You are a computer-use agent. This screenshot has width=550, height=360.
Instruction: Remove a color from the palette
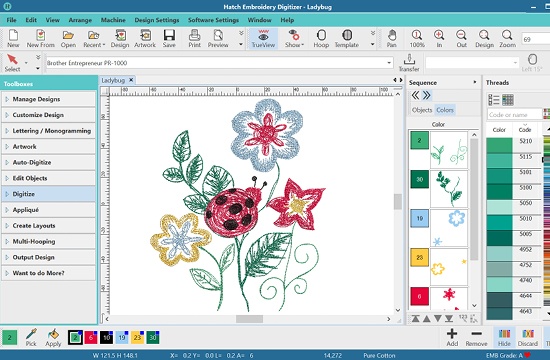point(476,338)
